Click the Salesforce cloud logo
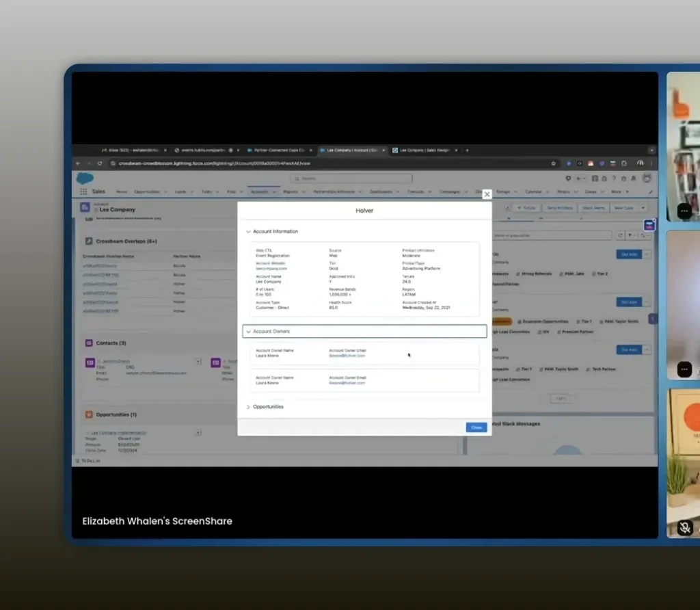 point(85,178)
